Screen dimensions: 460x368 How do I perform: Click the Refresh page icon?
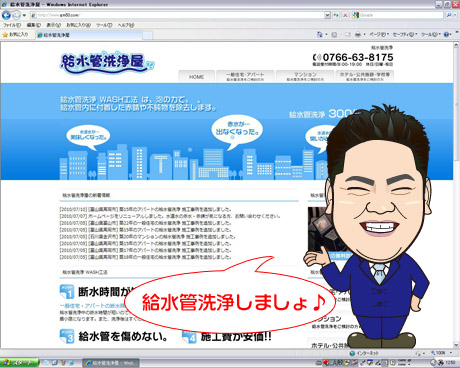(336, 15)
